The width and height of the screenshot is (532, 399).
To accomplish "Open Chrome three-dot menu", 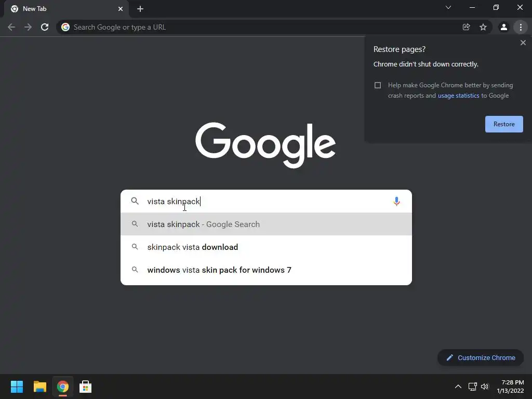I will 521,27.
